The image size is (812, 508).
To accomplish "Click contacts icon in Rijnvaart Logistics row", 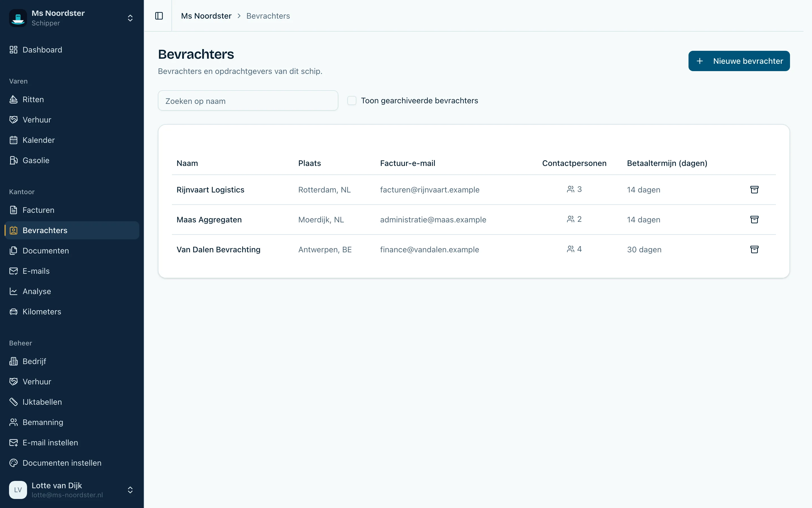I will [x=570, y=189].
